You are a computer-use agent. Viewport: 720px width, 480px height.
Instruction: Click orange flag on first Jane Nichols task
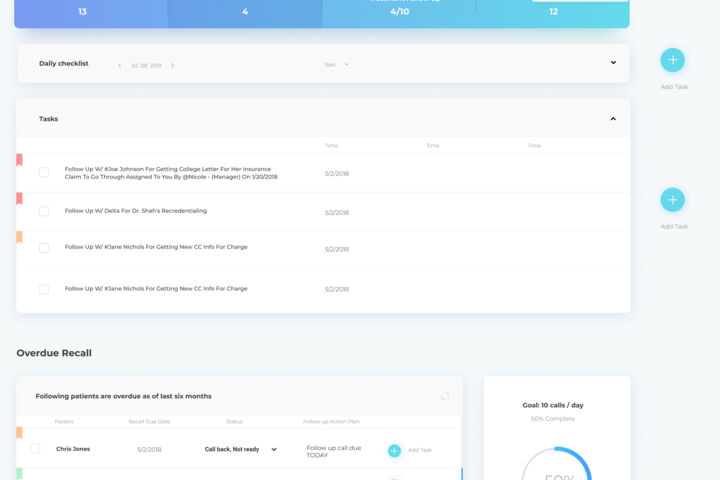pos(19,237)
